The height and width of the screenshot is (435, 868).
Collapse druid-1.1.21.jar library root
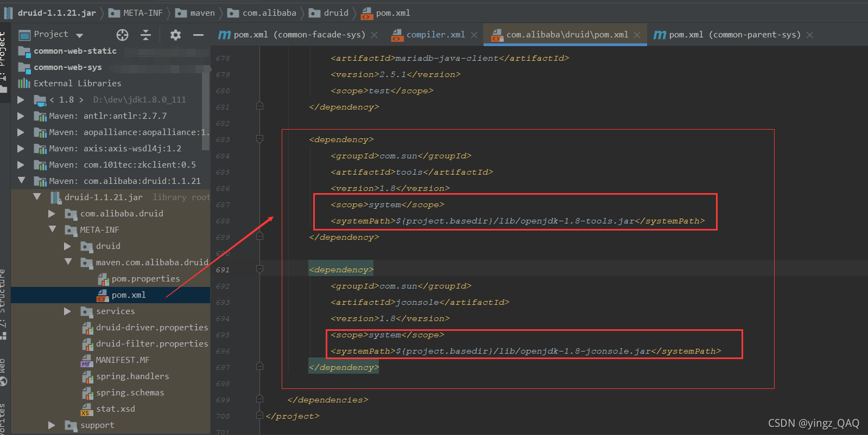click(37, 197)
